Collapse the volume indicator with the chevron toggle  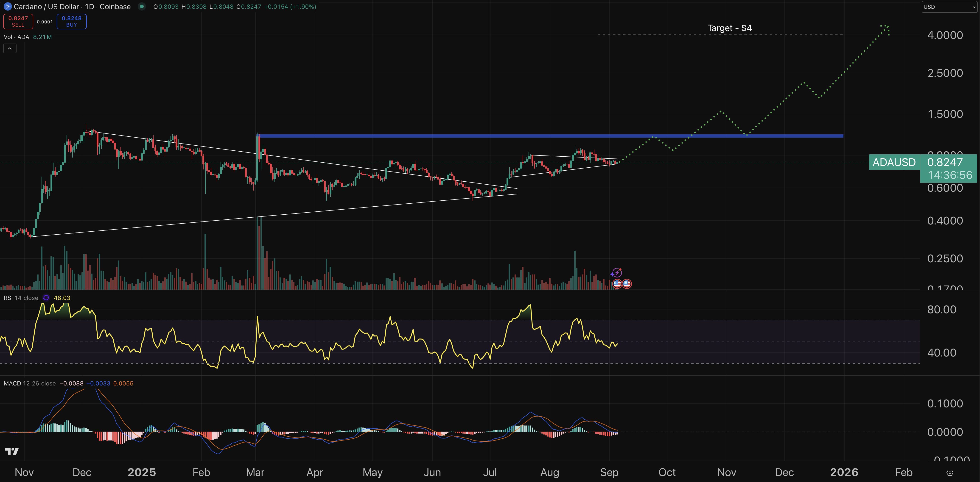[9, 48]
